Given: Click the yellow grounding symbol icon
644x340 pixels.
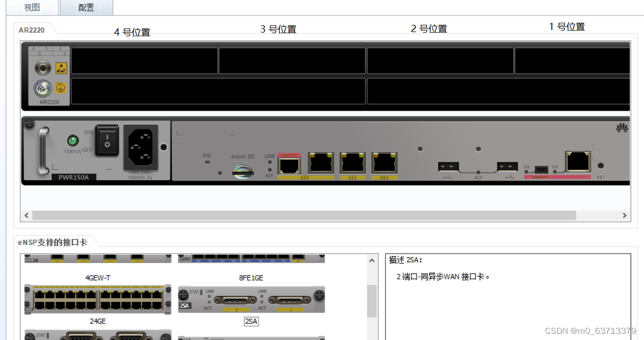Looking at the screenshot, I should (61, 88).
